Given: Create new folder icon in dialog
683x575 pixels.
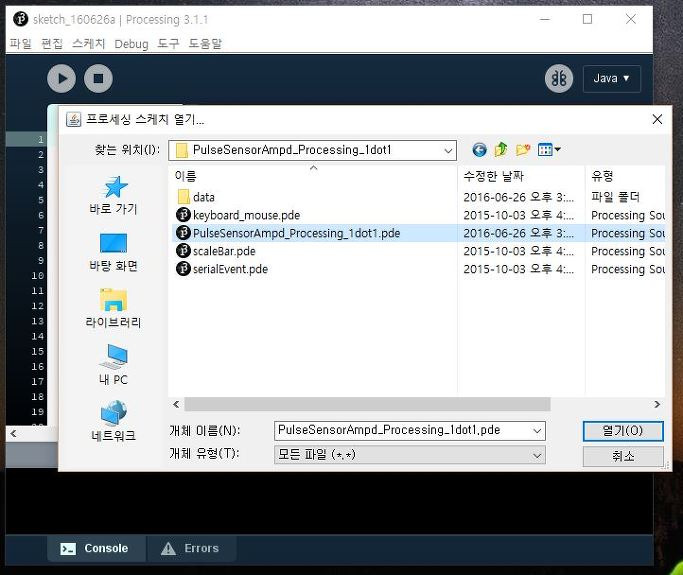Looking at the screenshot, I should pos(522,150).
